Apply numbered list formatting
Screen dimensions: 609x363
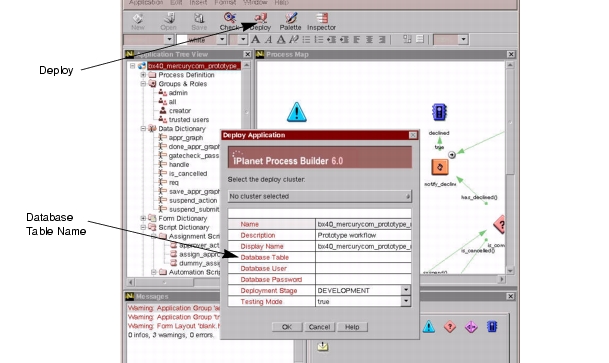[318, 40]
